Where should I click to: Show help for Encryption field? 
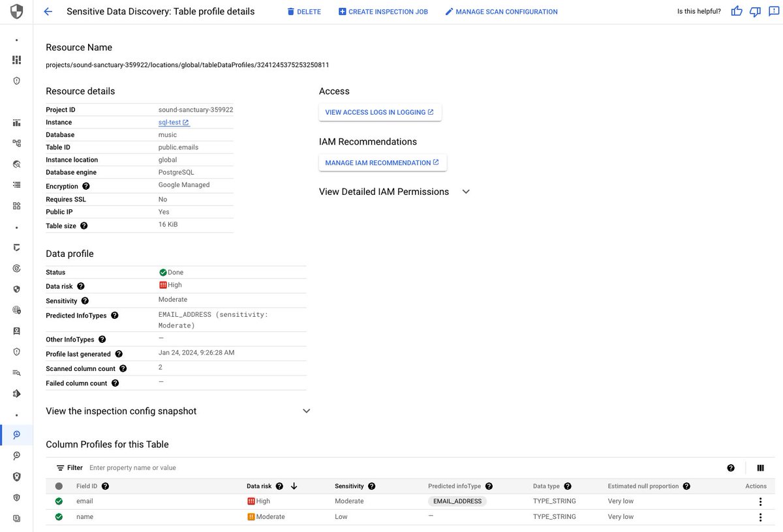[86, 186]
